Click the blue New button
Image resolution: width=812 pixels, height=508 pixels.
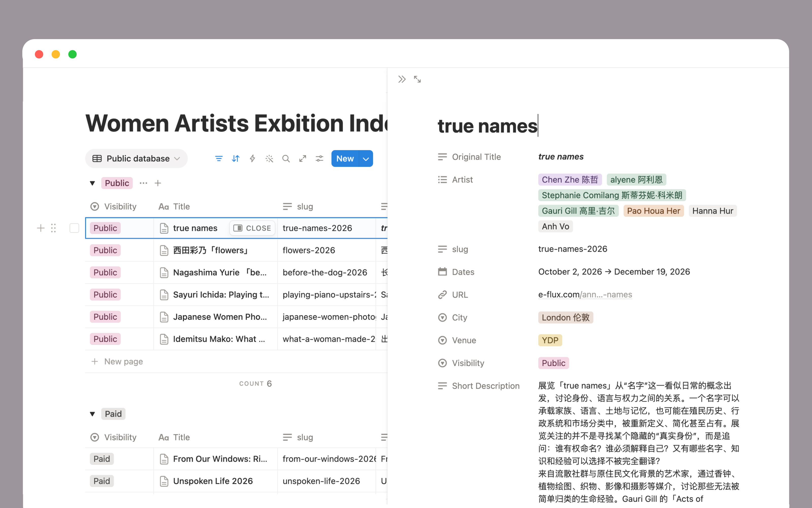(x=345, y=158)
